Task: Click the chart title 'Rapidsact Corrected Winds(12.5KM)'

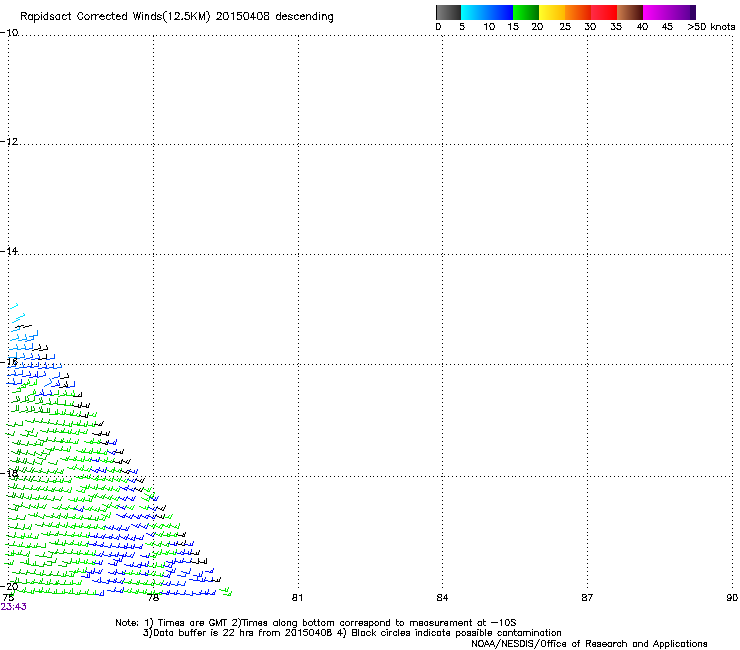Action: tap(115, 17)
